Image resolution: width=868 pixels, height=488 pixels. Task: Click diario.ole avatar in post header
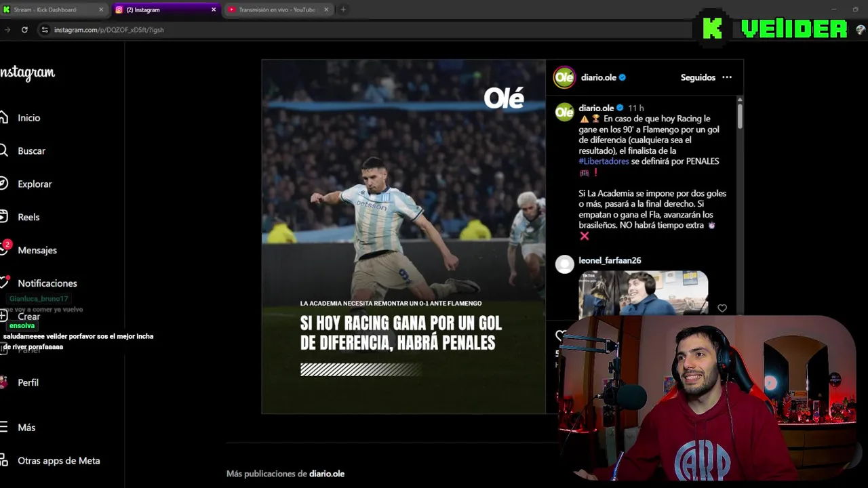point(564,77)
